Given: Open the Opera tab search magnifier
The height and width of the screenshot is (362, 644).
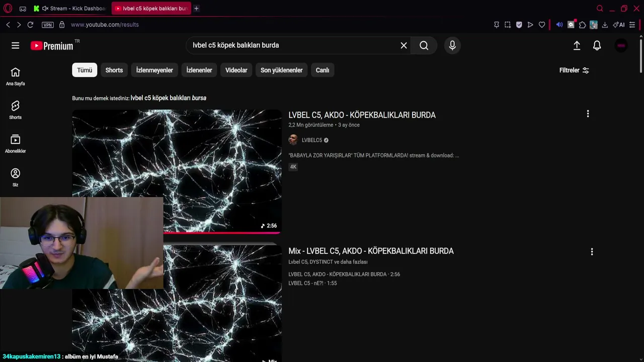Looking at the screenshot, I should pos(600,9).
